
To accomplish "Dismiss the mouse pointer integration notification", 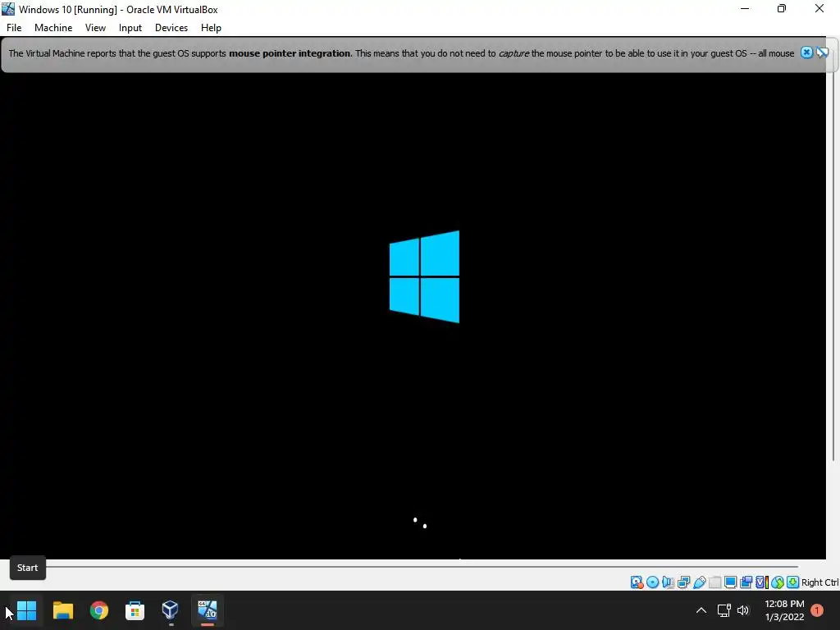I will point(807,52).
